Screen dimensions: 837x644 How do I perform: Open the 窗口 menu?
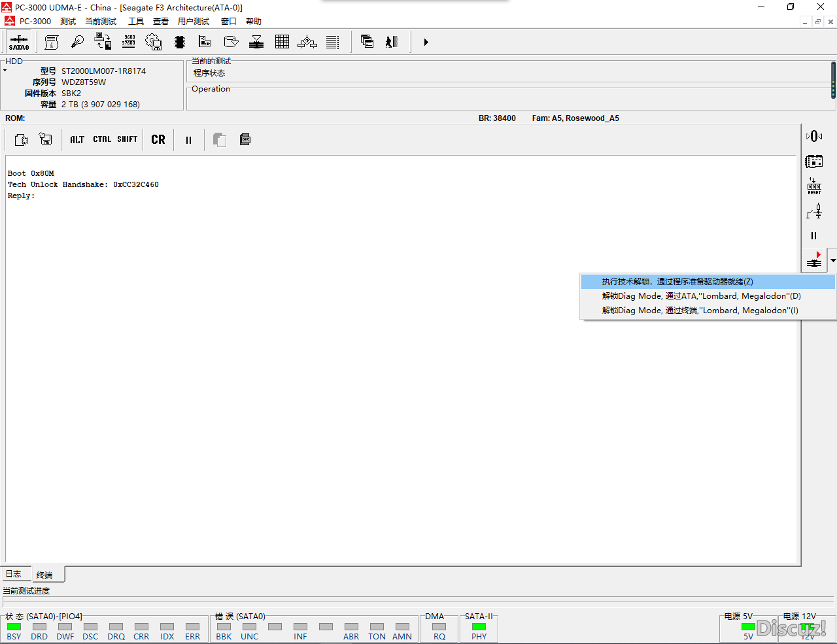tap(229, 22)
